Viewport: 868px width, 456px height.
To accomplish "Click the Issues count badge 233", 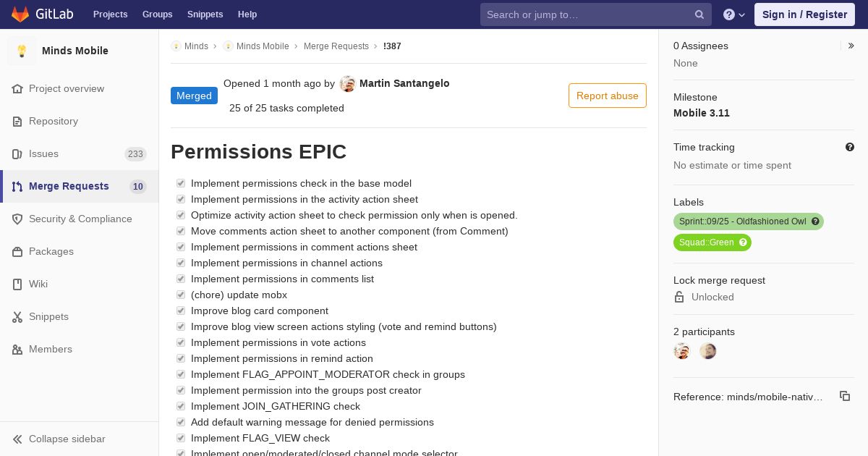I will click(135, 153).
